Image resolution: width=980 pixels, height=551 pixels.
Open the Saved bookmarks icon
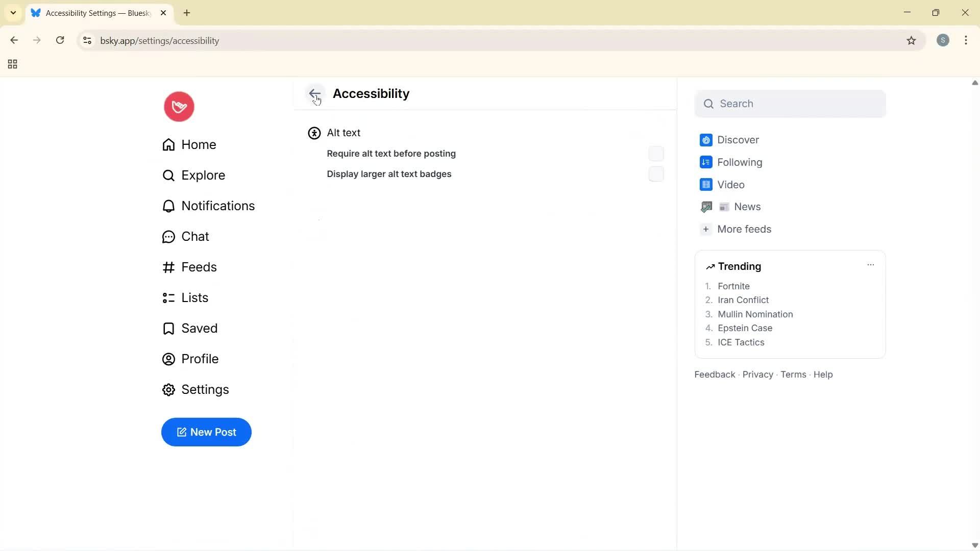[168, 328]
